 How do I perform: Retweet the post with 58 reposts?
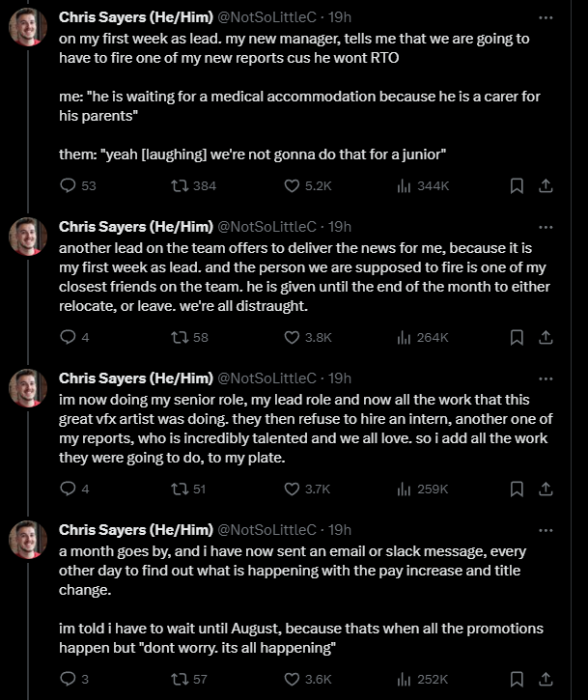190,338
